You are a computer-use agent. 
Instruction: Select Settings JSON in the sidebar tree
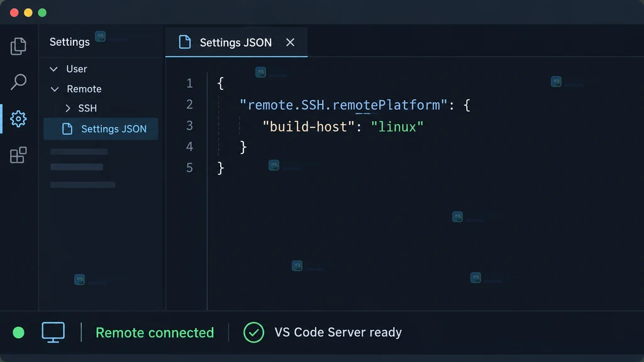point(101,129)
